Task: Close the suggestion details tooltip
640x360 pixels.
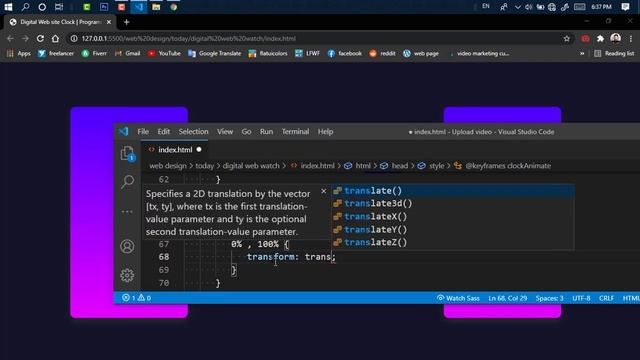Action: [324, 191]
